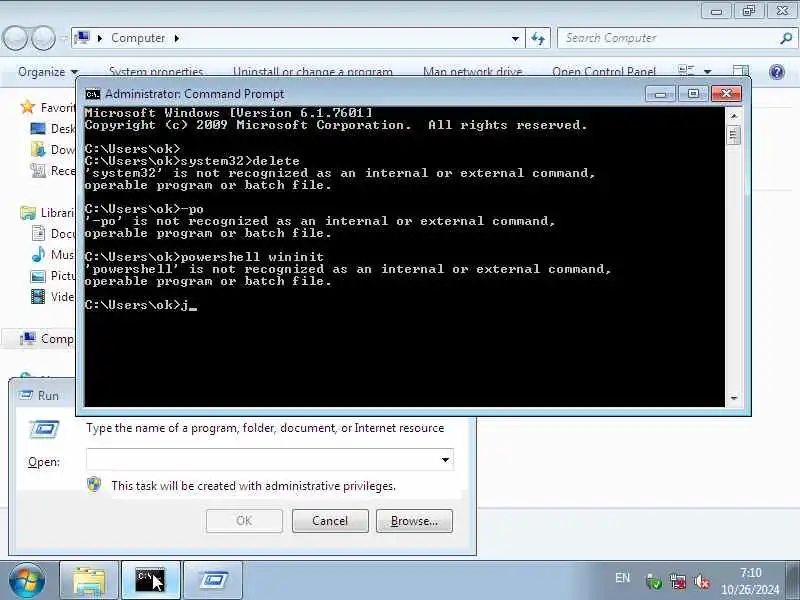Expand address bar history dropdown arrow

(x=515, y=38)
